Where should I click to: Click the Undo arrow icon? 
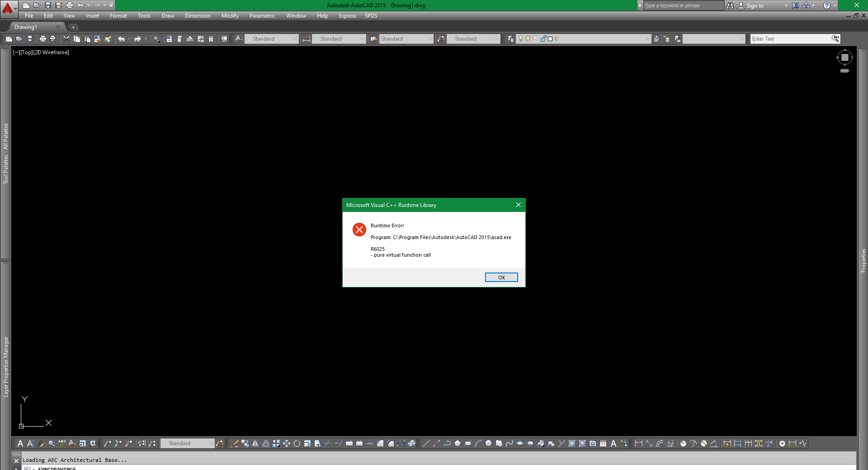point(121,39)
